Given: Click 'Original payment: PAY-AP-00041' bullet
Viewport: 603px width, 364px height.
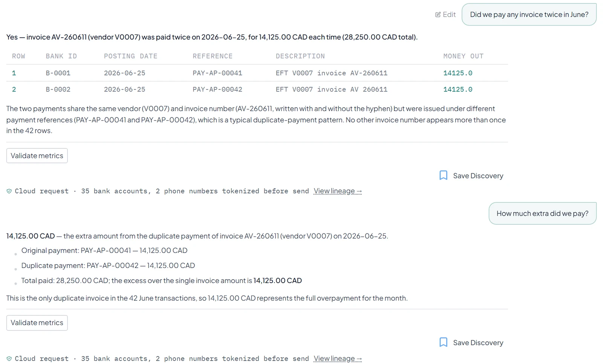Looking at the screenshot, I should [x=104, y=250].
